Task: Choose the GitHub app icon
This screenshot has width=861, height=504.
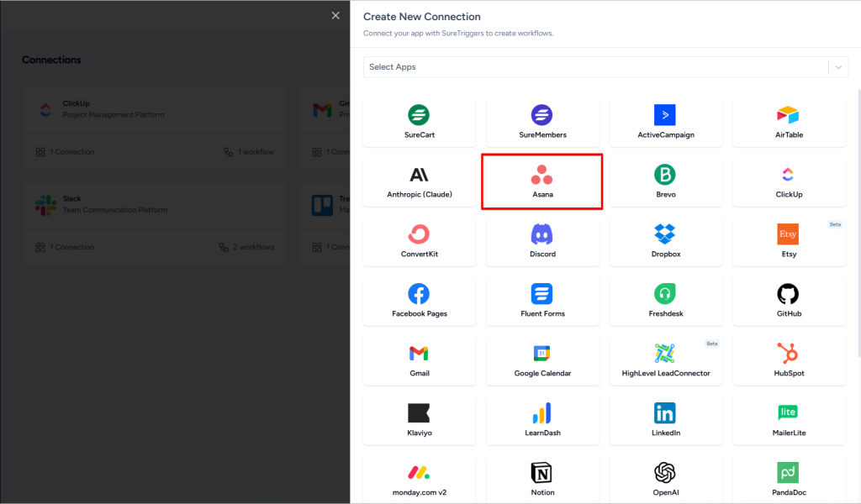Action: point(788,294)
